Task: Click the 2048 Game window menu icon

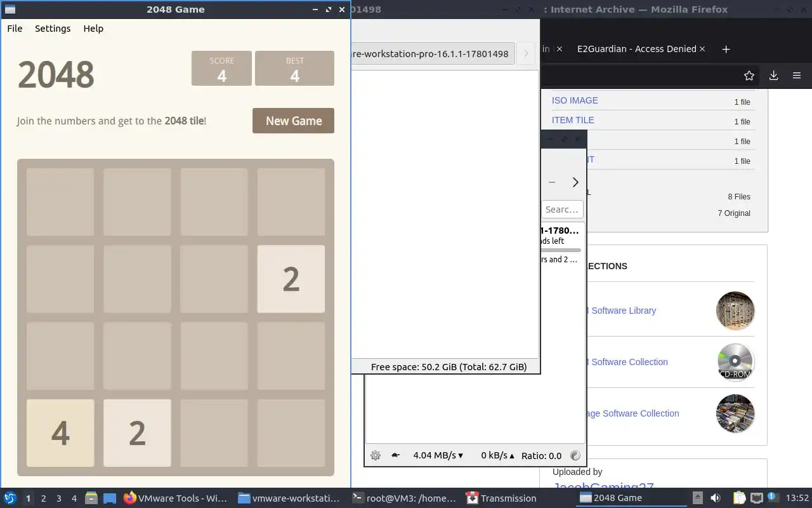Action: click(10, 10)
